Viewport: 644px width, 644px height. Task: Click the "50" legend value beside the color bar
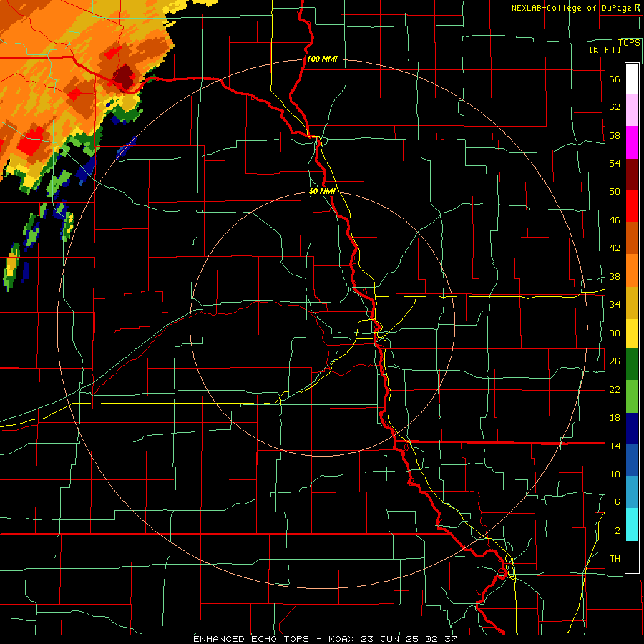coord(615,192)
